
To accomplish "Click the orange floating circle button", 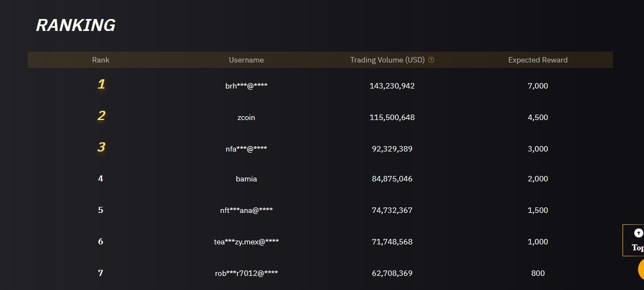I will click(640, 270).
